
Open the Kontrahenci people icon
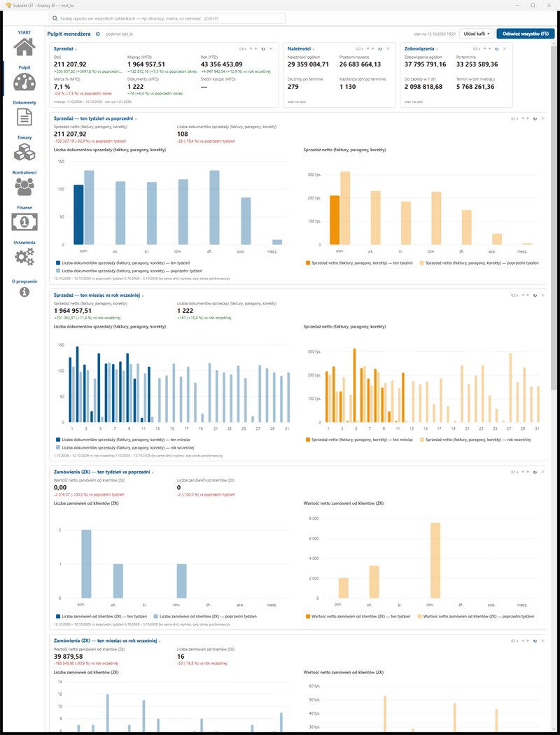click(24, 187)
